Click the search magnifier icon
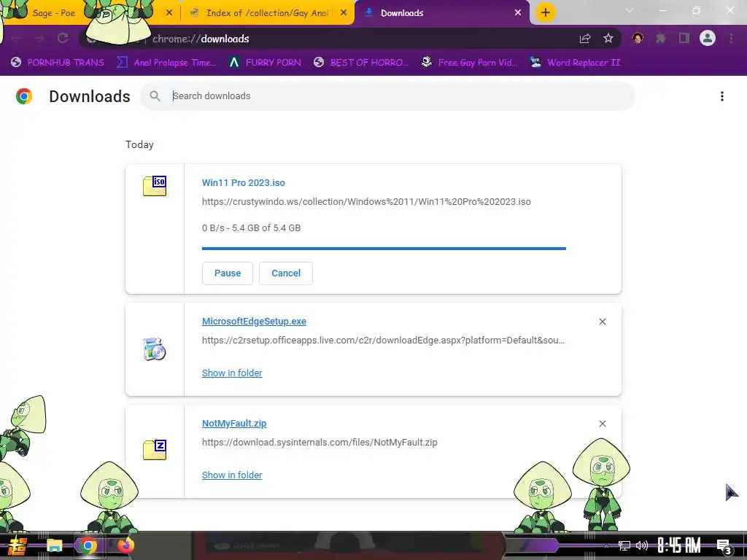The image size is (747, 560). (155, 96)
